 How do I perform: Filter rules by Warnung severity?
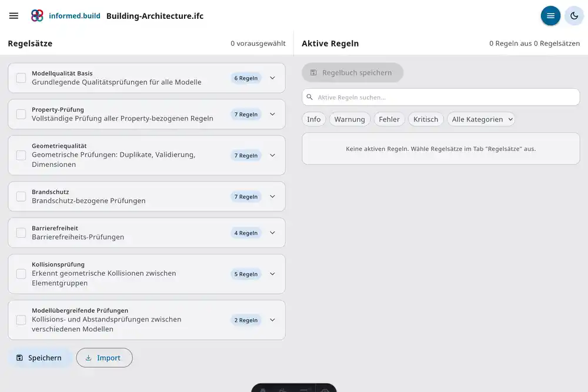(x=349, y=119)
